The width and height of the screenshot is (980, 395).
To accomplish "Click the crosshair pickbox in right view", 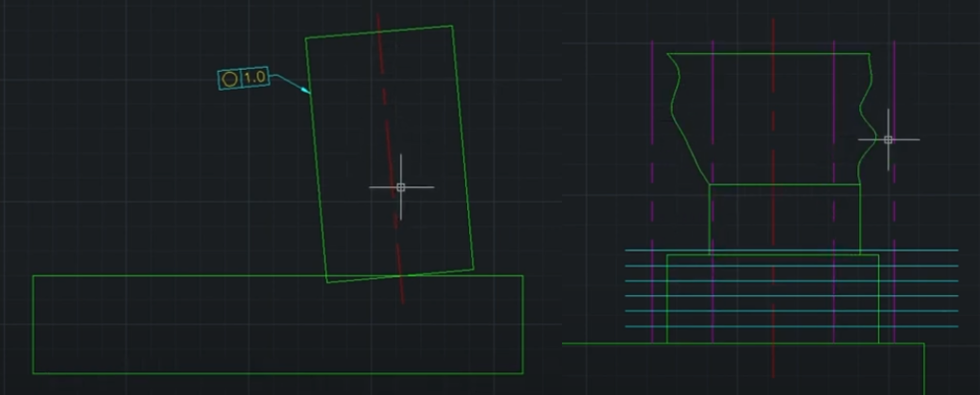I will (x=888, y=140).
